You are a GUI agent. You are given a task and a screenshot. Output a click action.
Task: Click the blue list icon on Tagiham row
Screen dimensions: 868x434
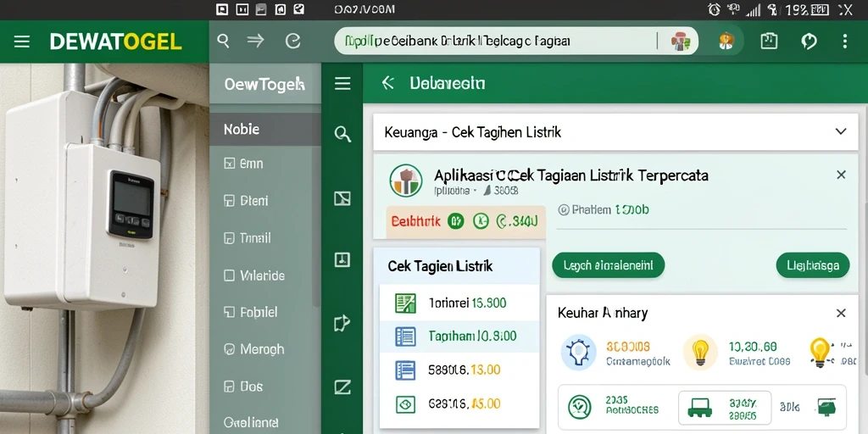tap(405, 336)
